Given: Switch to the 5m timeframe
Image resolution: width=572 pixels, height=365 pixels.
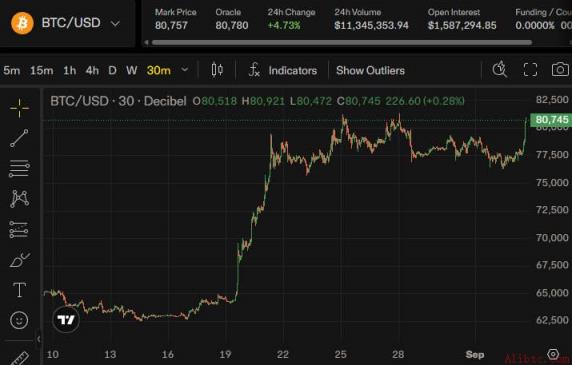Looking at the screenshot, I should [x=12, y=70].
